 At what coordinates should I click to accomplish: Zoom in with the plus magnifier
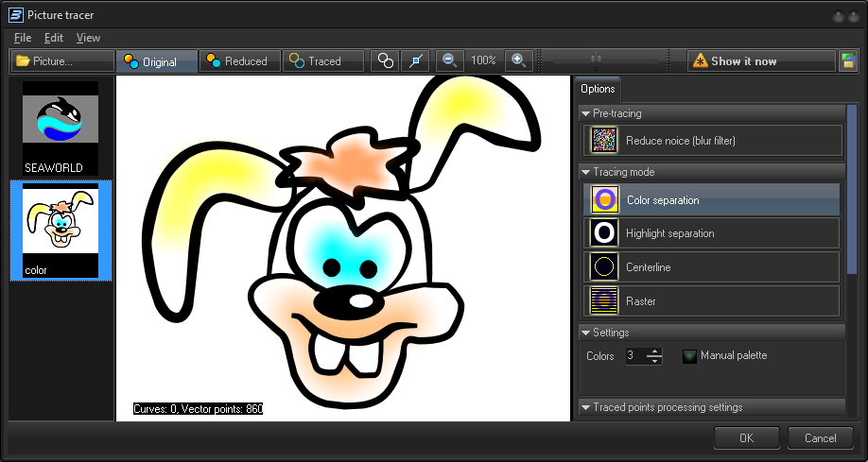pos(519,61)
